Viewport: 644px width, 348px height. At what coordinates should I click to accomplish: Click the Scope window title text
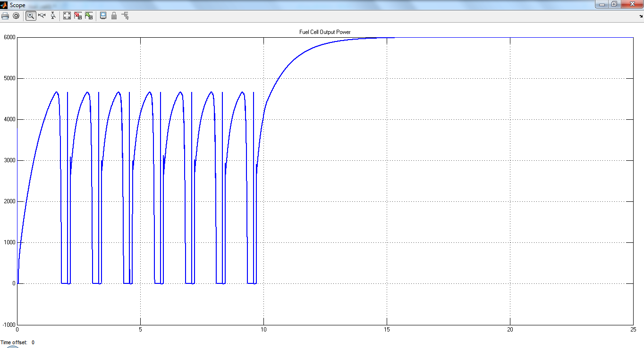(x=17, y=5)
